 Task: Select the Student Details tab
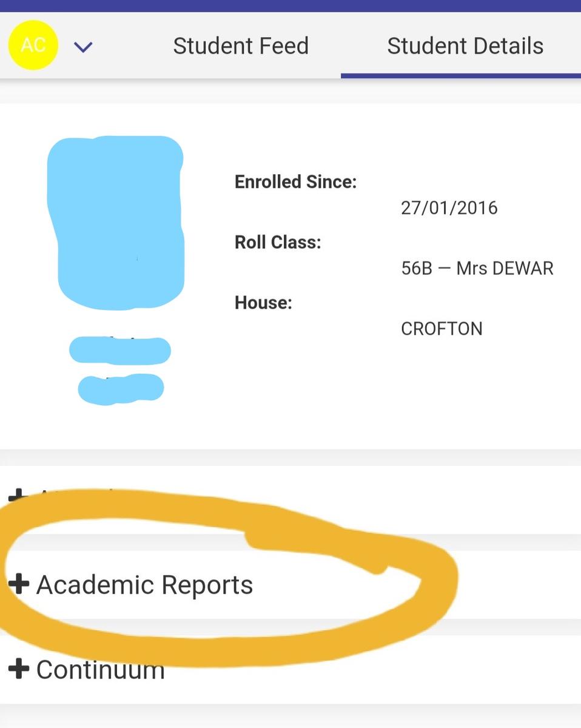pyautogui.click(x=465, y=46)
